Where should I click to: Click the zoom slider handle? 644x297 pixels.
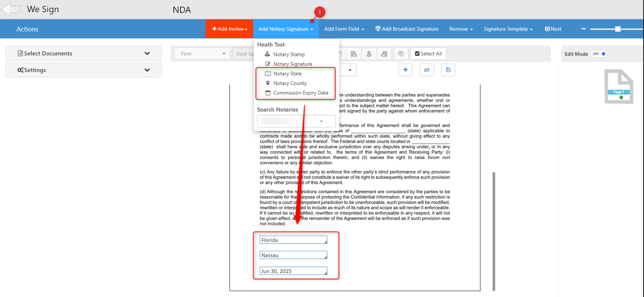[x=618, y=29]
